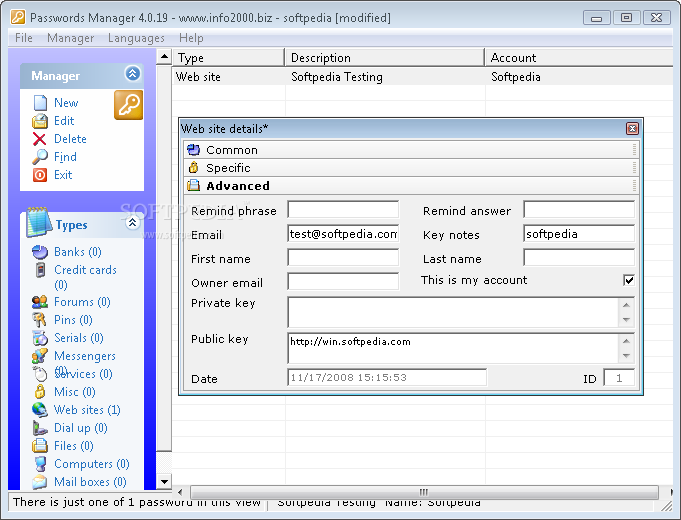This screenshot has height=520, width=681.
Task: Click the Computers type icon
Action: tap(40, 464)
